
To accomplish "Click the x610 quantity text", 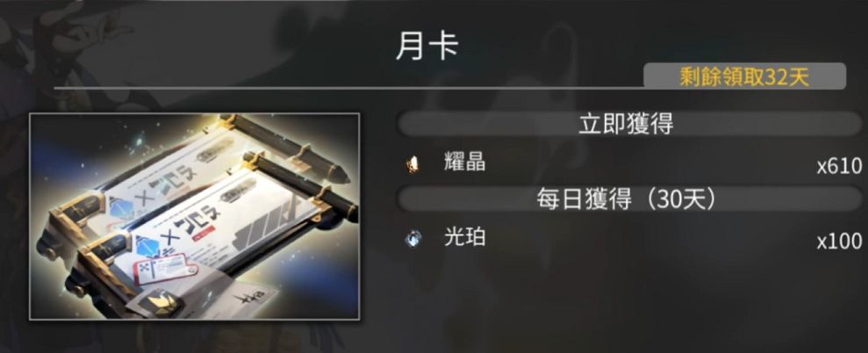I will (x=839, y=166).
